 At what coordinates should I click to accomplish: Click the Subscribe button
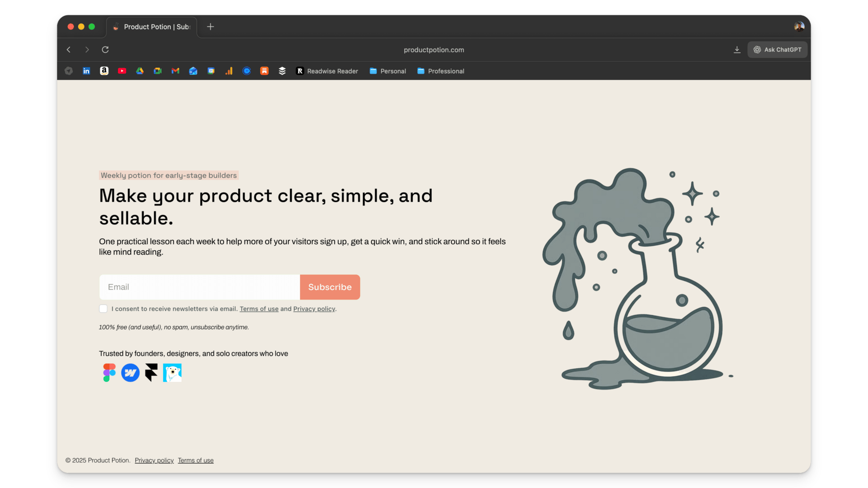330,287
